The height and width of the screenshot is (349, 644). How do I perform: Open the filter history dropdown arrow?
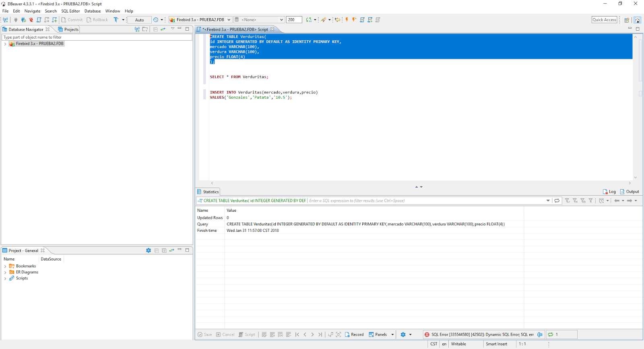point(548,200)
